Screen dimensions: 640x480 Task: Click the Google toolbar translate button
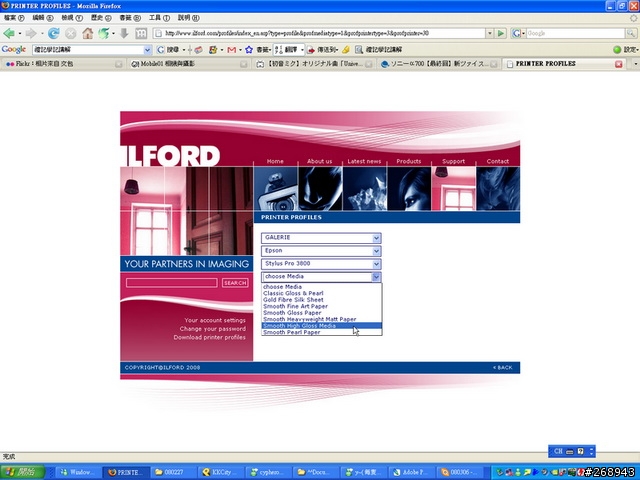point(287,50)
